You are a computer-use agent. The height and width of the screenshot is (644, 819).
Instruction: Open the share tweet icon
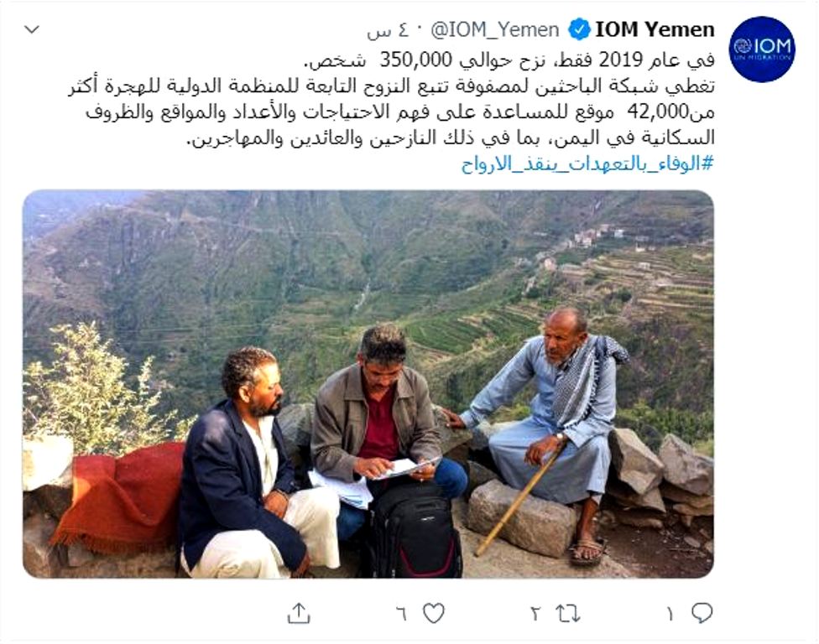click(299, 613)
